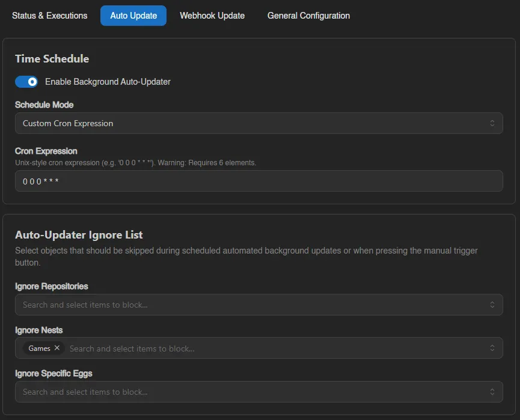Screen dimensions: 520x420
Task: Toggle Enable Background Auto-Updater switch
Action: click(x=26, y=82)
